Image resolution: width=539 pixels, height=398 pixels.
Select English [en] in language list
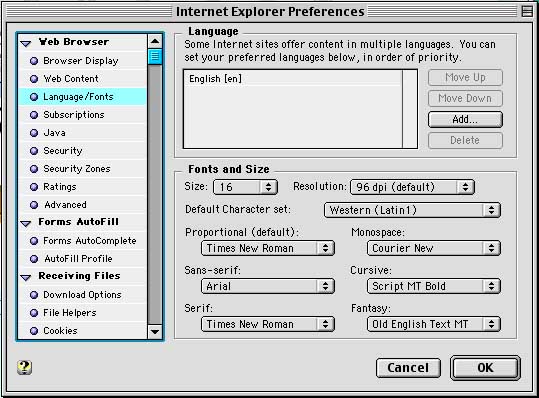293,79
